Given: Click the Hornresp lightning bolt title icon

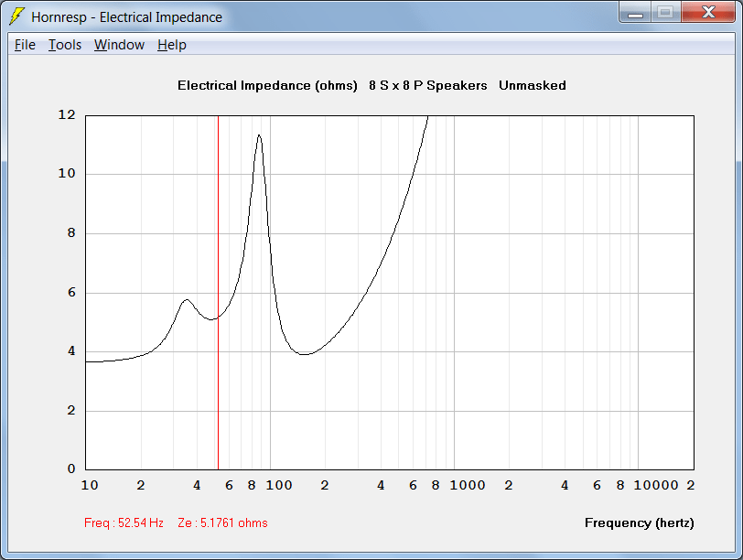Looking at the screenshot, I should click(16, 16).
